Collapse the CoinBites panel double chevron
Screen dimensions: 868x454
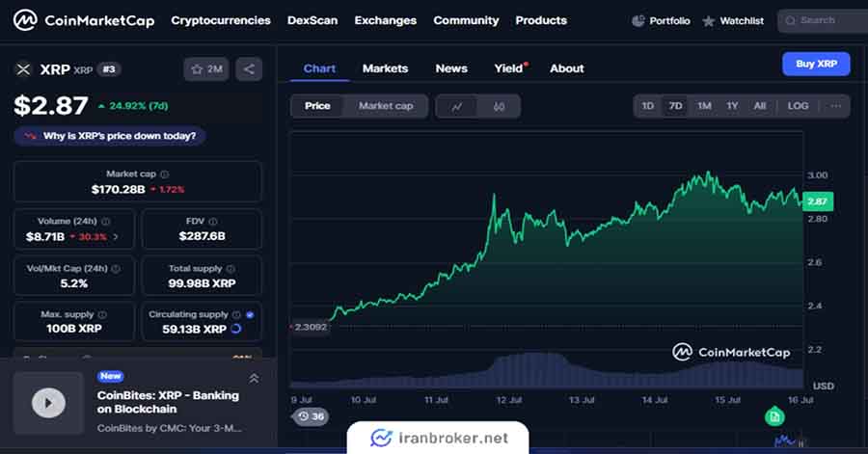254,379
